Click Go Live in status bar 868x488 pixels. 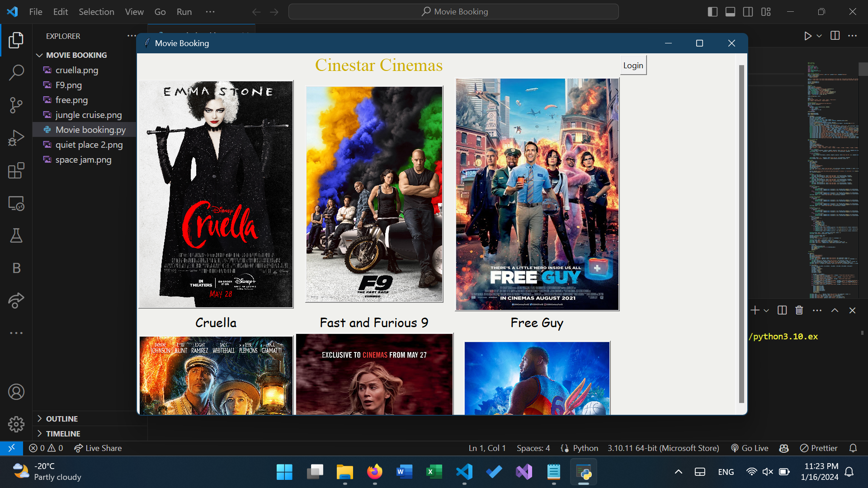750,448
